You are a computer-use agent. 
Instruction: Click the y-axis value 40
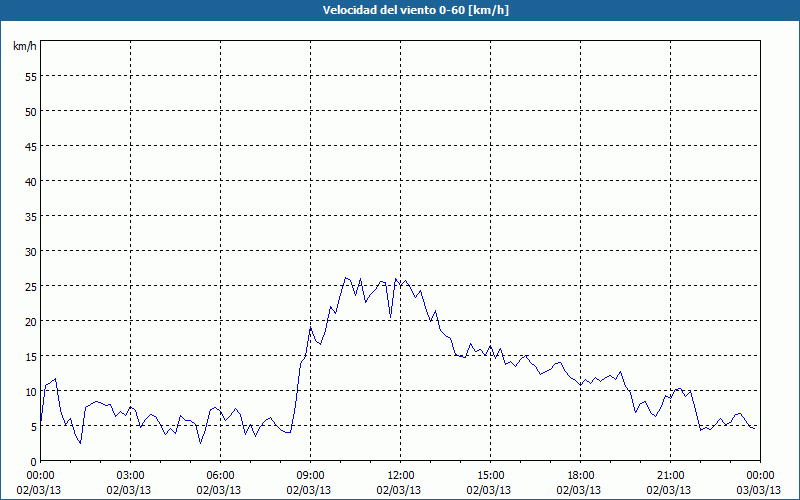31,182
